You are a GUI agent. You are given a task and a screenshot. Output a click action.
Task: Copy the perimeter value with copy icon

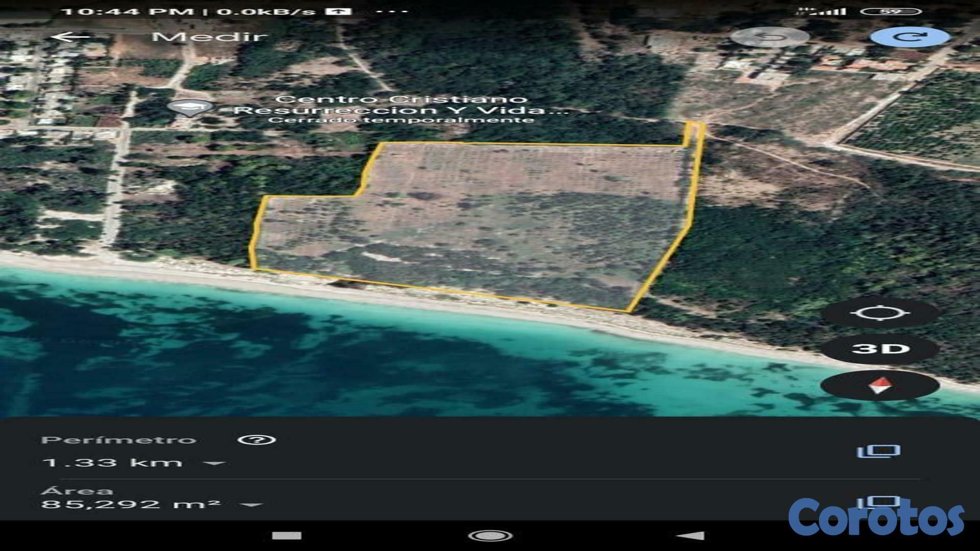pos(878,451)
